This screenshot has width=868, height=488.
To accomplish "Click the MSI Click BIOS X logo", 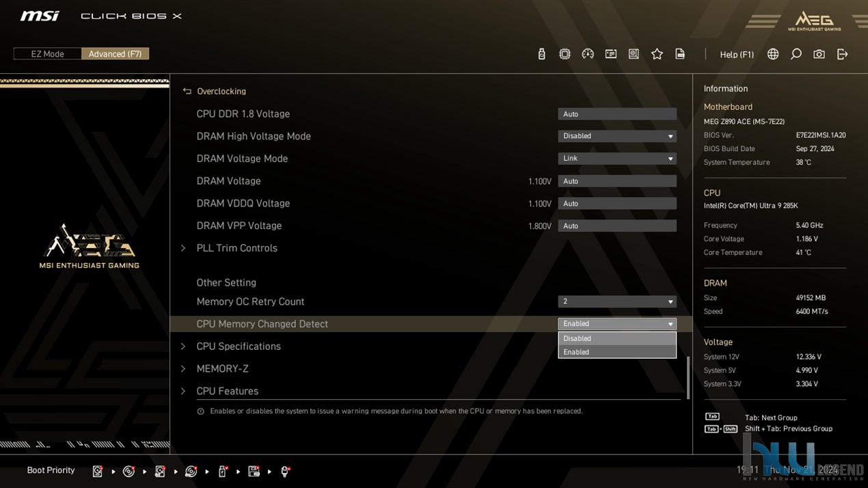I will click(101, 16).
